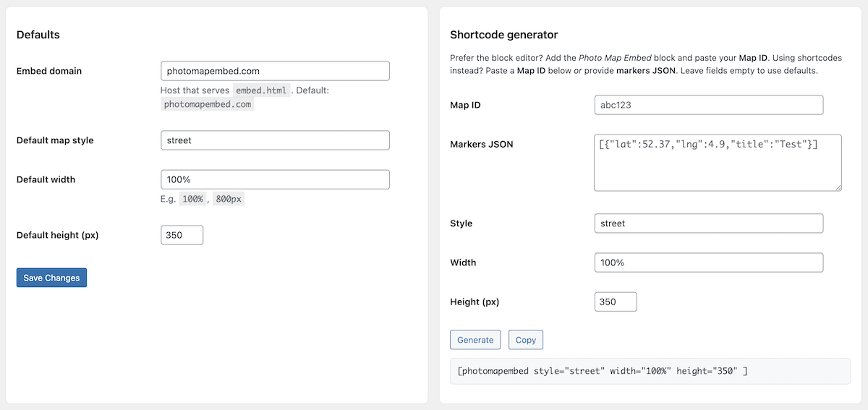This screenshot has width=868, height=410.
Task: Click the Map ID input containing abc123
Action: (708, 105)
